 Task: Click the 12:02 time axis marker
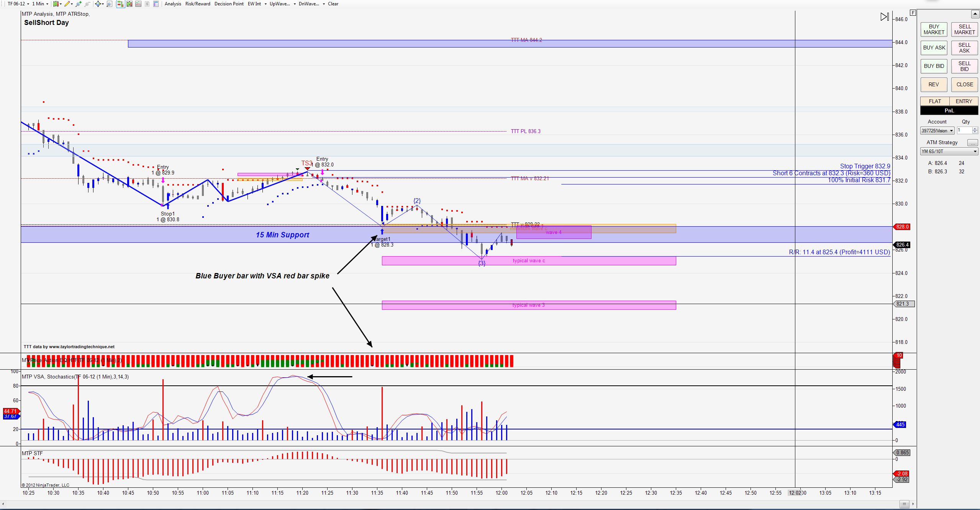point(795,493)
